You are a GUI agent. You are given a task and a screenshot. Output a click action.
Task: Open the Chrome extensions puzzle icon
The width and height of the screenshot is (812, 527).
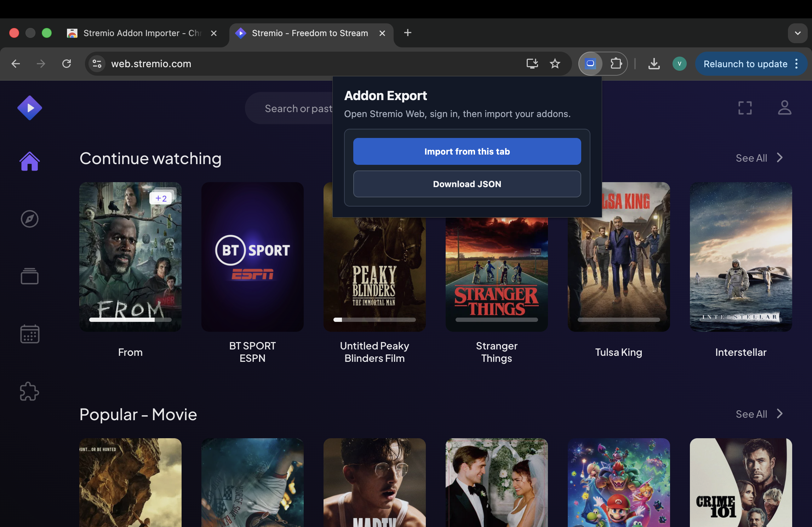pos(616,64)
